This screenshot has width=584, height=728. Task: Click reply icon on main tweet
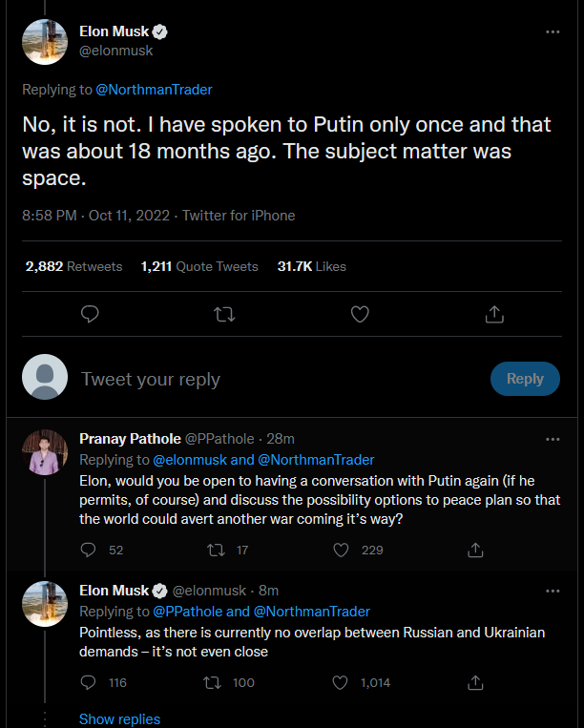tap(90, 314)
